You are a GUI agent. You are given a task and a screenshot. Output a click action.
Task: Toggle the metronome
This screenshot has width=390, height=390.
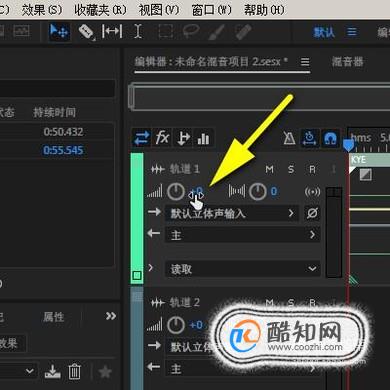coord(289,138)
